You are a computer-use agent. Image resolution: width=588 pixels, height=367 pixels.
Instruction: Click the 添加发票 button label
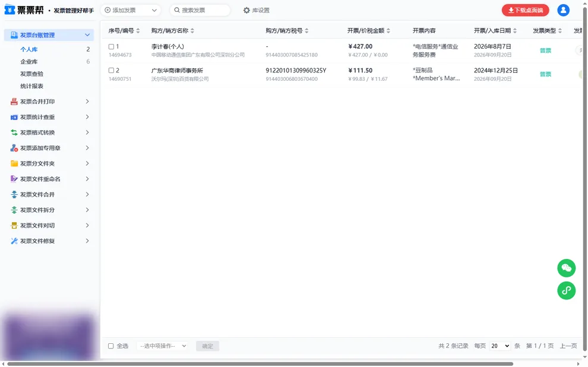(124, 10)
